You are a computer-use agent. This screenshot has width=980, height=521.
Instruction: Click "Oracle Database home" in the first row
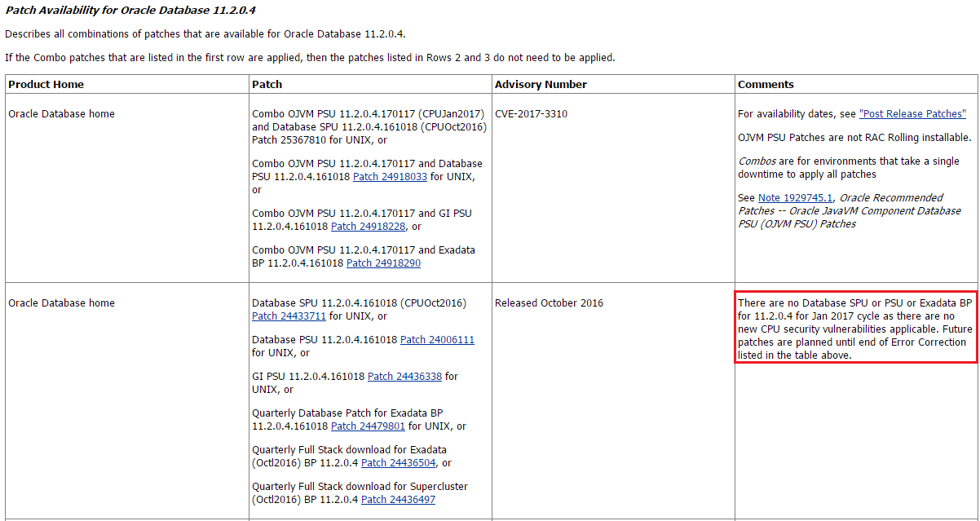61,114
